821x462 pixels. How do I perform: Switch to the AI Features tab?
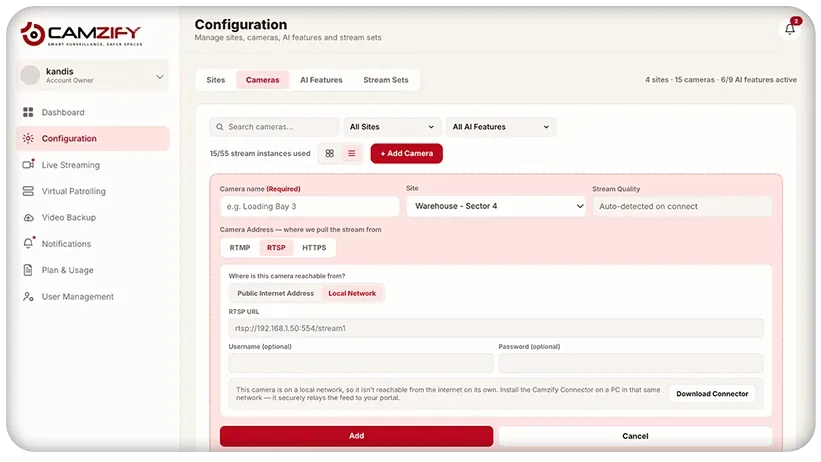pyautogui.click(x=321, y=80)
